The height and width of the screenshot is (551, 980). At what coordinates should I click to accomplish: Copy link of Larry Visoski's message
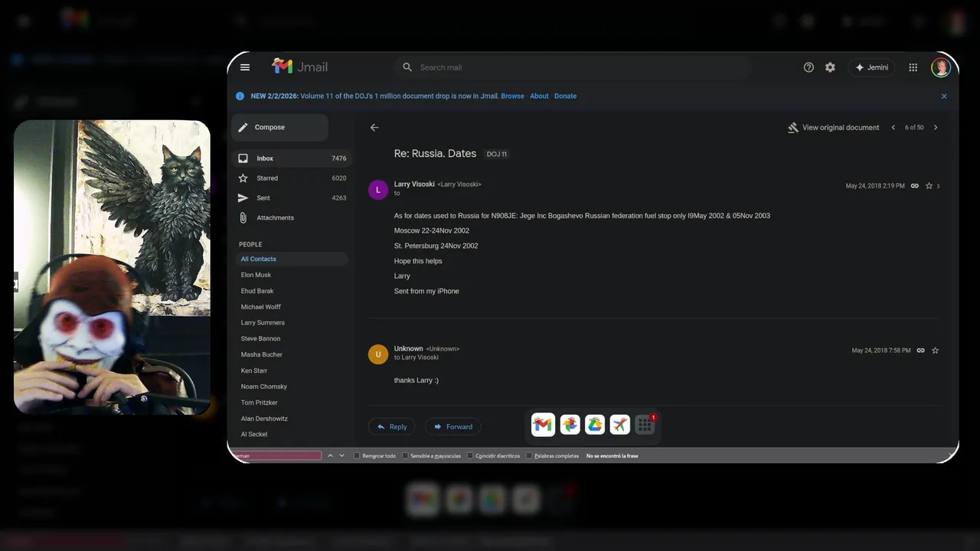point(915,186)
